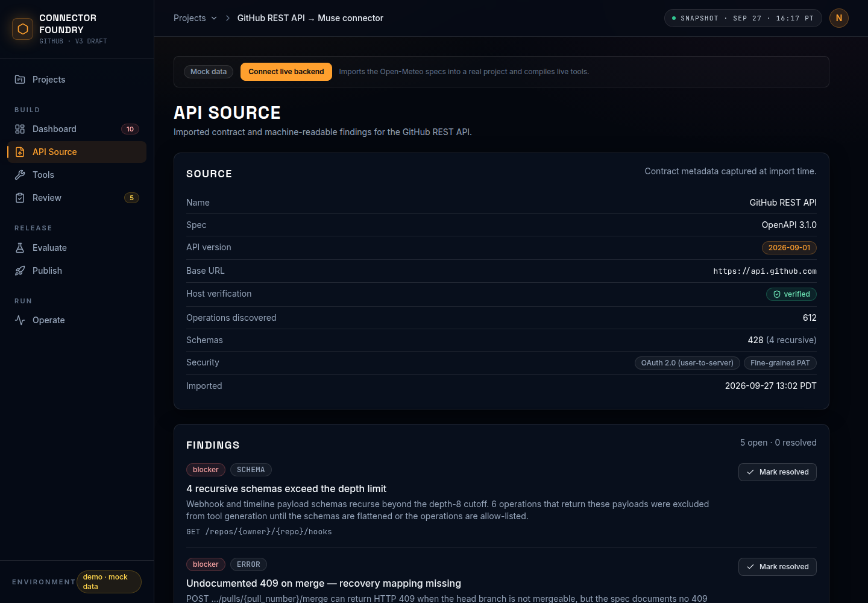Click the Schemas value 428 (4 recursive)
868x603 pixels.
tap(782, 340)
